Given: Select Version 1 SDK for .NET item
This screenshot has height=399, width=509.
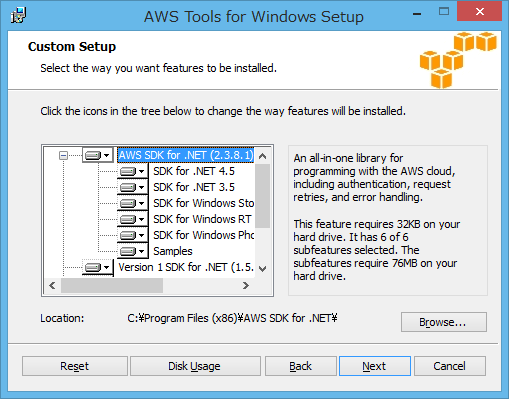Looking at the screenshot, I should (186, 267).
